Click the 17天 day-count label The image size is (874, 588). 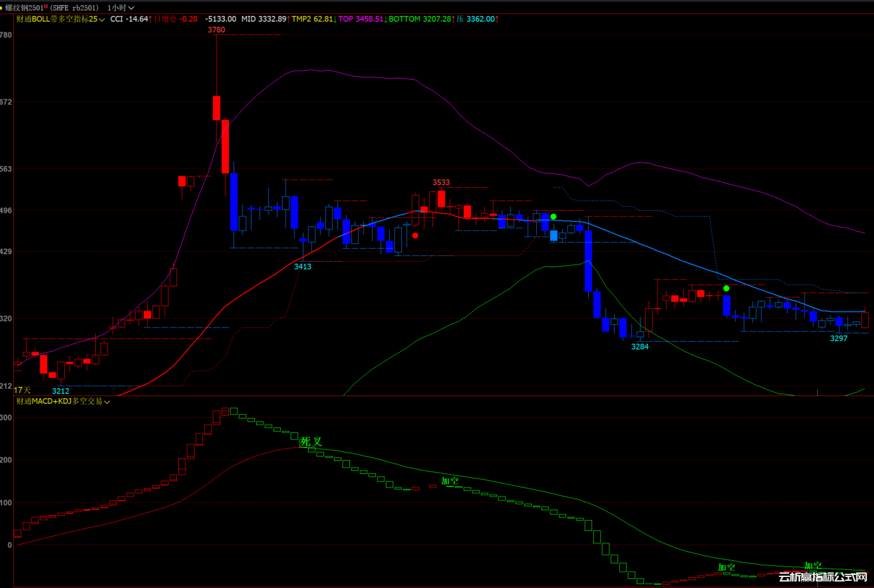coord(22,390)
